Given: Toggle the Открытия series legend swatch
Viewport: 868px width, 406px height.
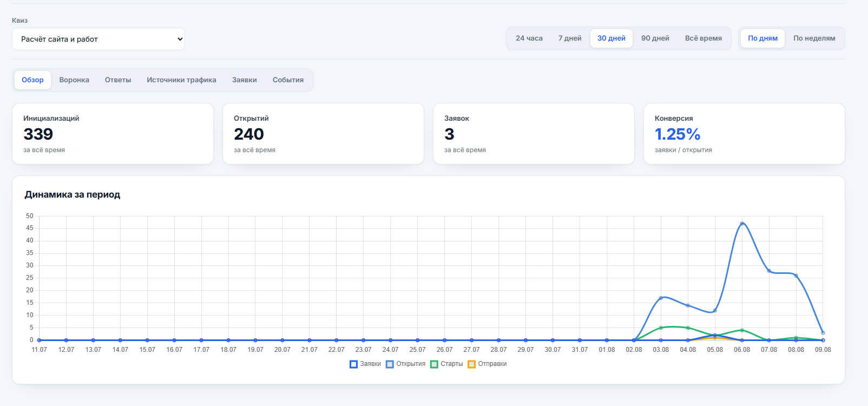Looking at the screenshot, I should (390, 364).
